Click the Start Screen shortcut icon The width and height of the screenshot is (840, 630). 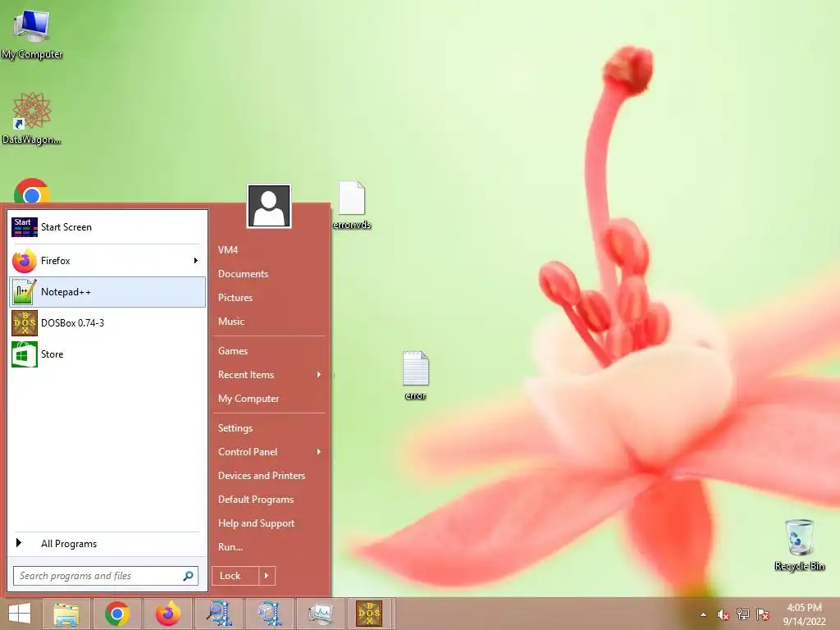point(25,227)
